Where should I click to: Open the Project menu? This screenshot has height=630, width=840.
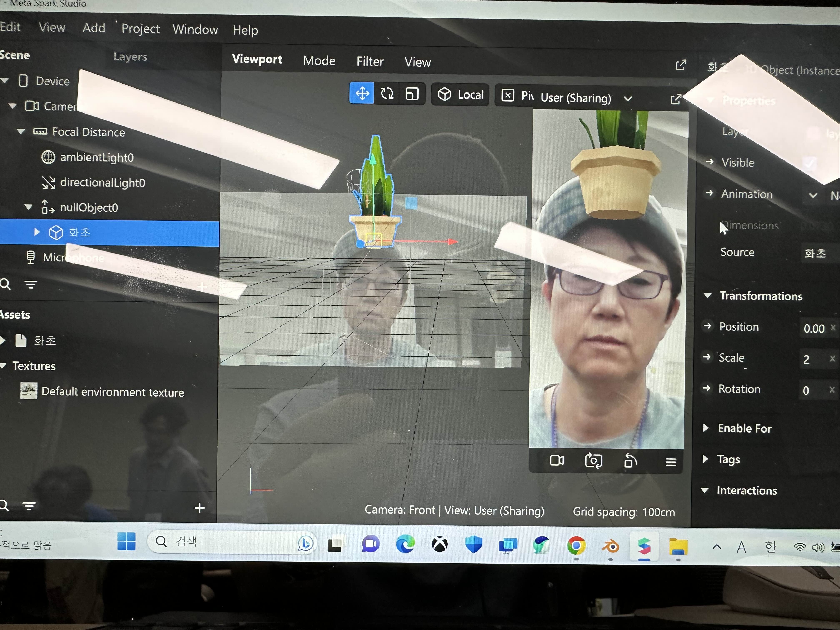(x=140, y=29)
